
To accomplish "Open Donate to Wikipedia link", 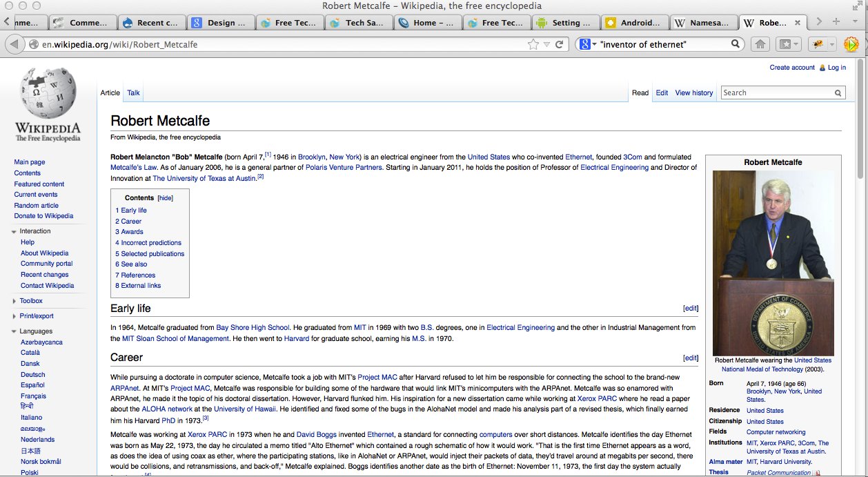I will tap(43, 216).
